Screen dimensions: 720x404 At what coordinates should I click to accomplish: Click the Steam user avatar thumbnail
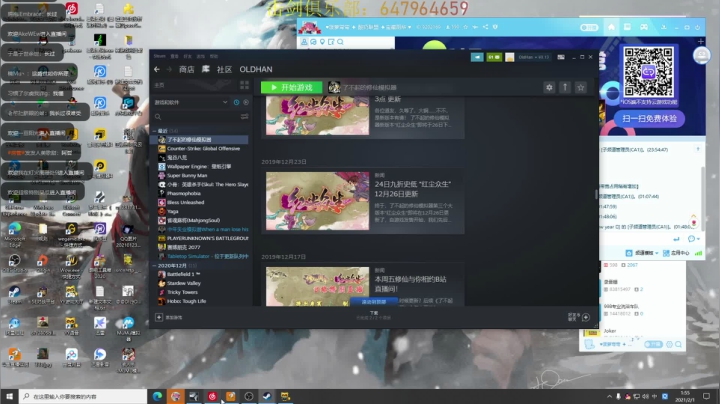tap(510, 57)
